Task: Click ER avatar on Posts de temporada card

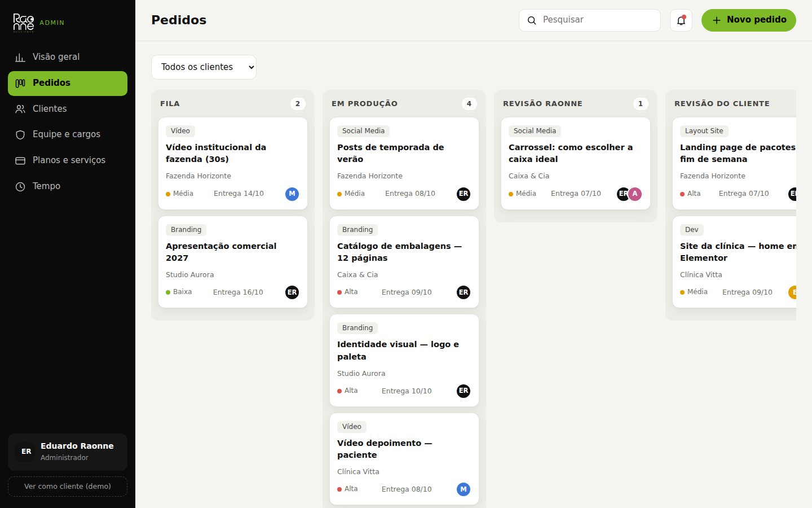Action: point(464,194)
